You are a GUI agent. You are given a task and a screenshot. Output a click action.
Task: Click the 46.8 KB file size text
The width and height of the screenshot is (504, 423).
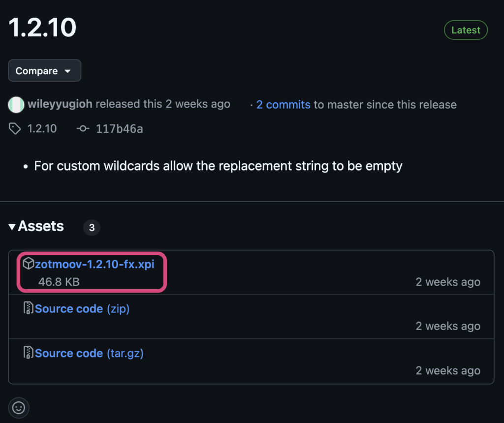tap(59, 282)
